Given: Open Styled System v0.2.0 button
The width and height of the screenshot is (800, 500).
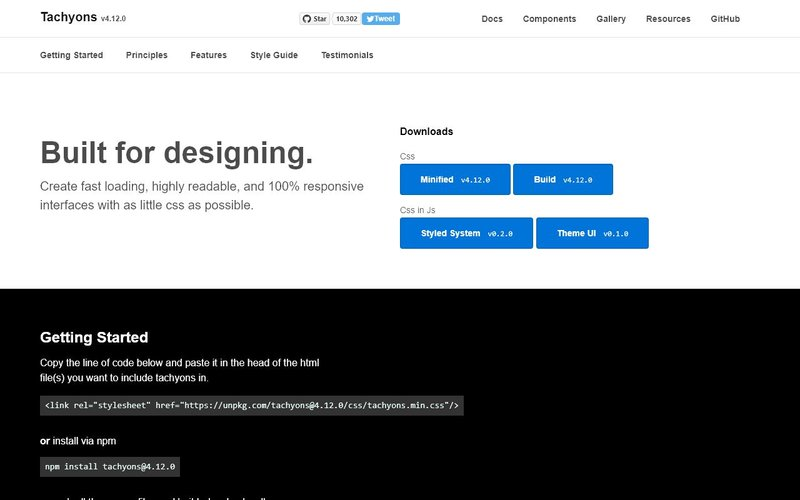Looking at the screenshot, I should (x=466, y=233).
